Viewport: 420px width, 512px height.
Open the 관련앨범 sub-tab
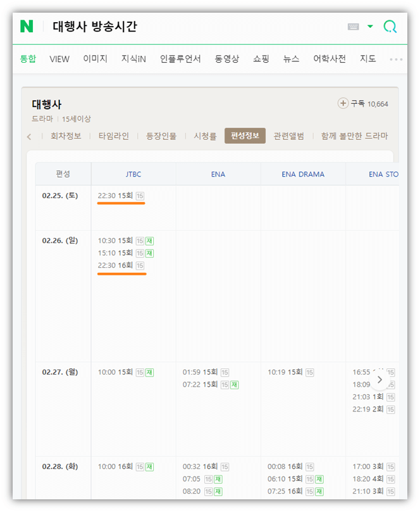[x=289, y=136]
